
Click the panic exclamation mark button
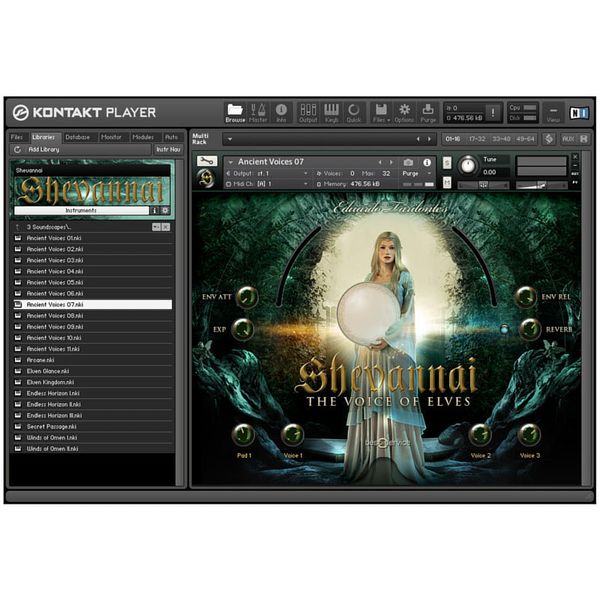pyautogui.click(x=493, y=112)
